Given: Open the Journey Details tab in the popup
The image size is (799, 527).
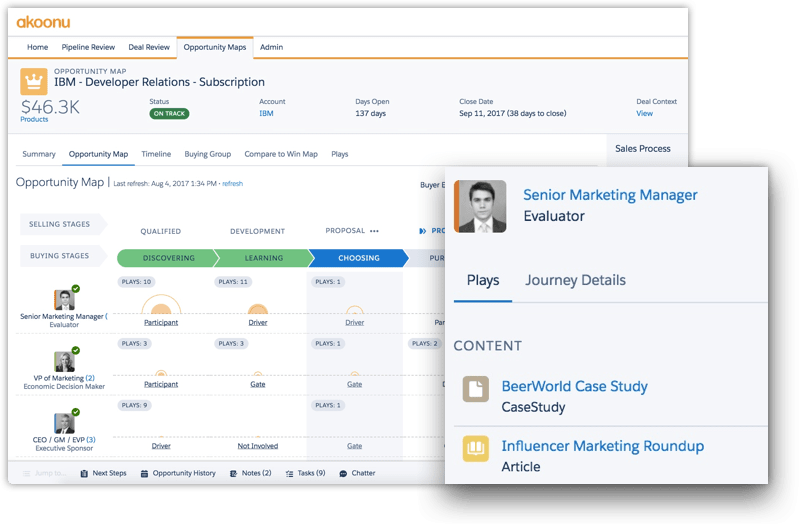Looking at the screenshot, I should [575, 280].
